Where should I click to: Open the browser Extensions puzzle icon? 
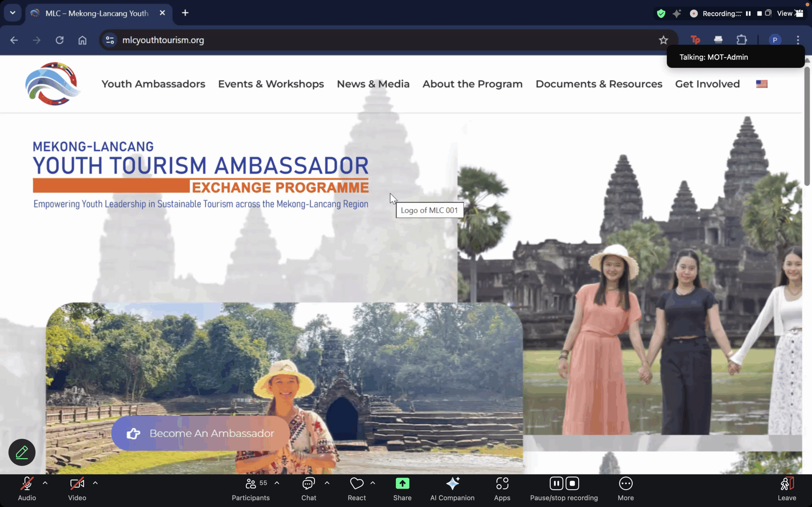click(742, 40)
